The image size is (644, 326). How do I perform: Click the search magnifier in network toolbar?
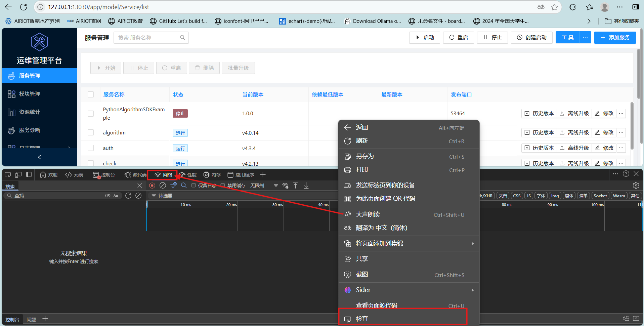(x=184, y=186)
